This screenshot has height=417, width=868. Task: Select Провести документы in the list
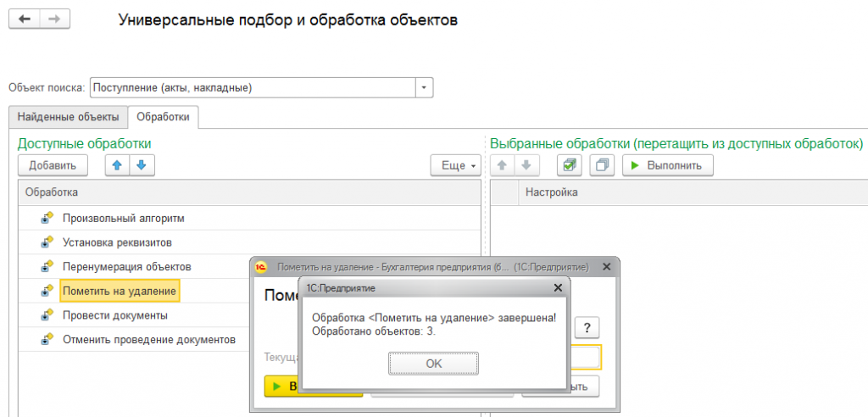[114, 315]
